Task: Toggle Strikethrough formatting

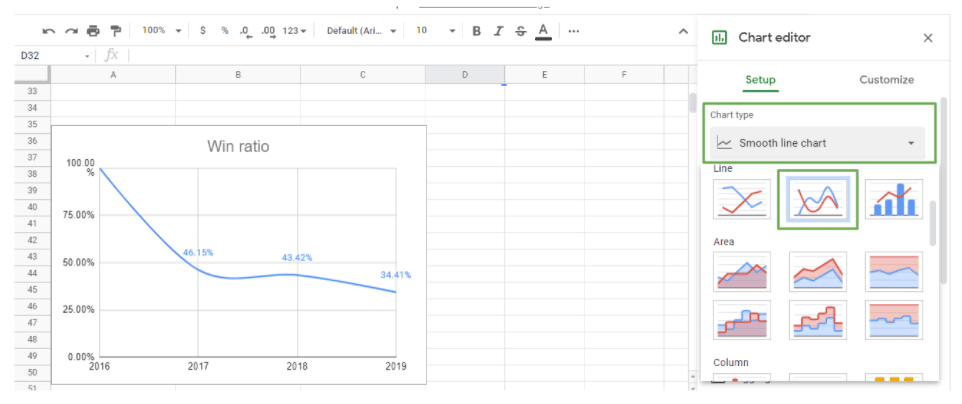Action: click(520, 31)
